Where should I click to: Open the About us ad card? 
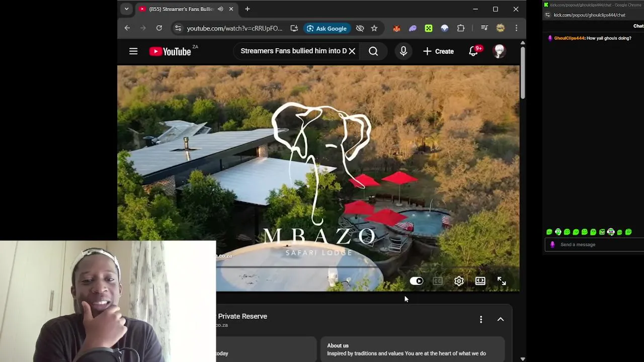[x=413, y=349]
